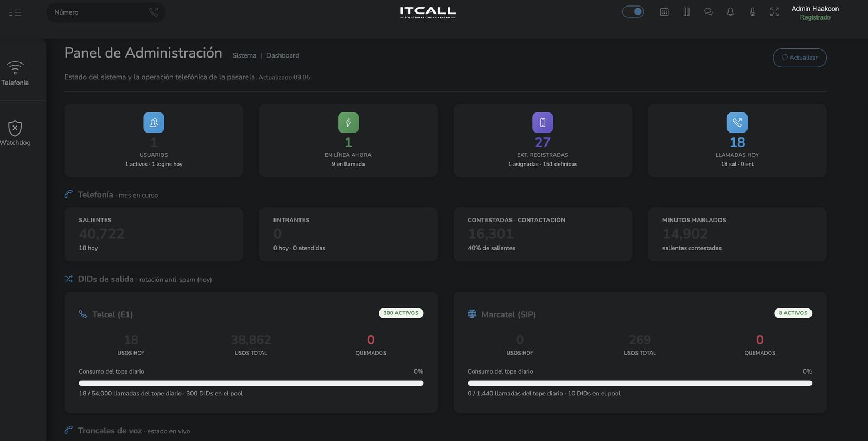Open the chat messages icon

point(709,12)
